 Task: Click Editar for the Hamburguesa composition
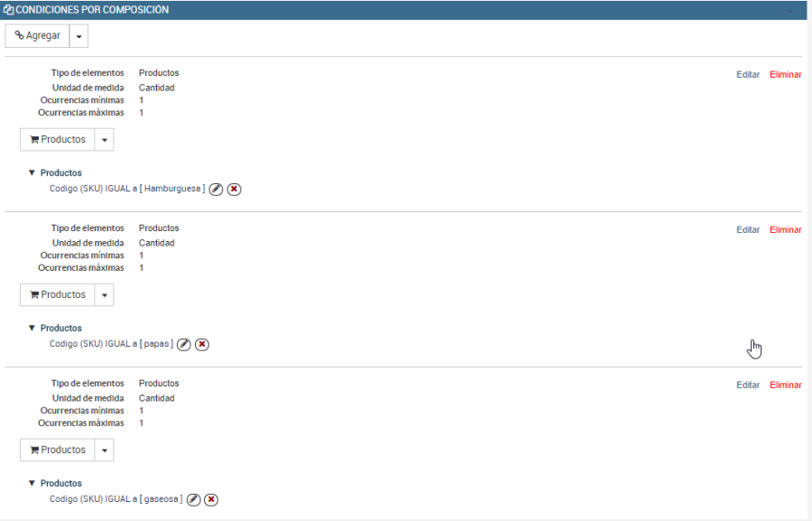tap(748, 75)
